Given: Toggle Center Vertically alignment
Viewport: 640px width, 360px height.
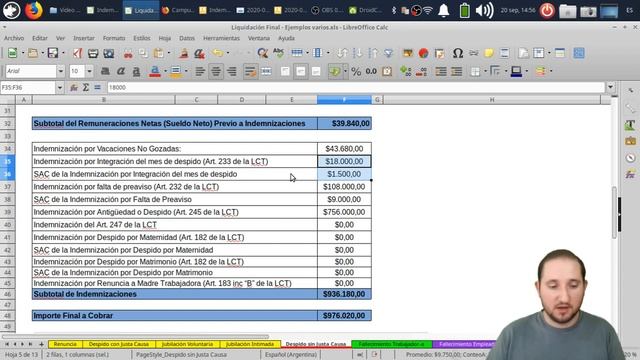Looking at the screenshot, I should point(301,71).
